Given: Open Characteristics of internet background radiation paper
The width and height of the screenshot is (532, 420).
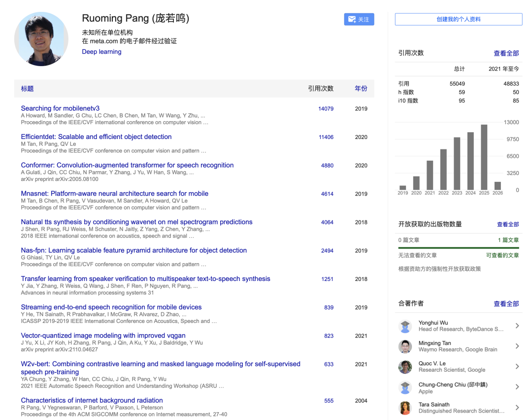Looking at the screenshot, I should pos(92,400).
